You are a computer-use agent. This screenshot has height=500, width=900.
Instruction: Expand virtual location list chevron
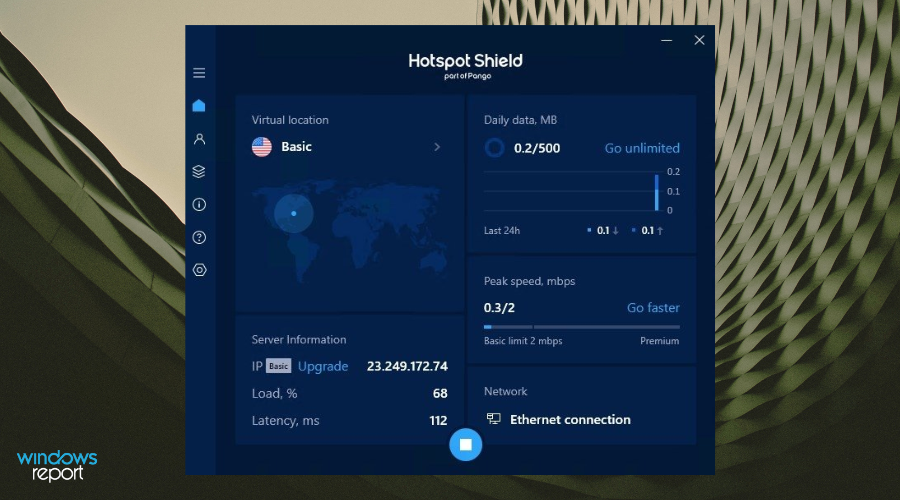coord(437,147)
